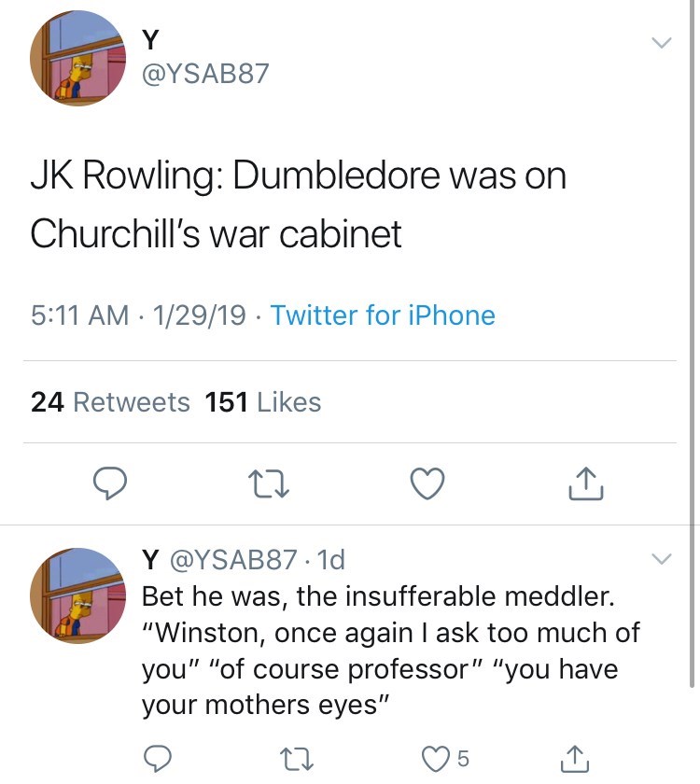This screenshot has height=784, width=700.
Task: Like the main tweet with heart icon
Action: point(428,483)
